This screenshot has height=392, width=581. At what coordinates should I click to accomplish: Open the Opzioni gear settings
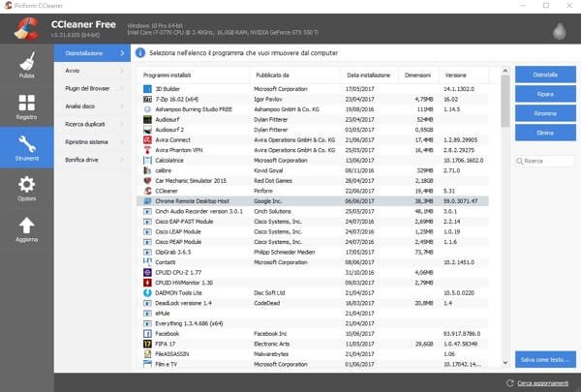click(x=27, y=188)
